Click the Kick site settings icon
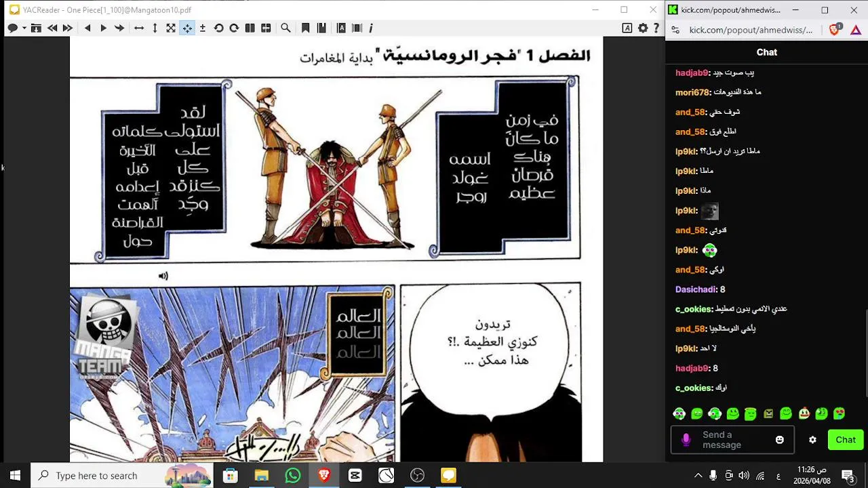The height and width of the screenshot is (488, 868). [x=675, y=30]
